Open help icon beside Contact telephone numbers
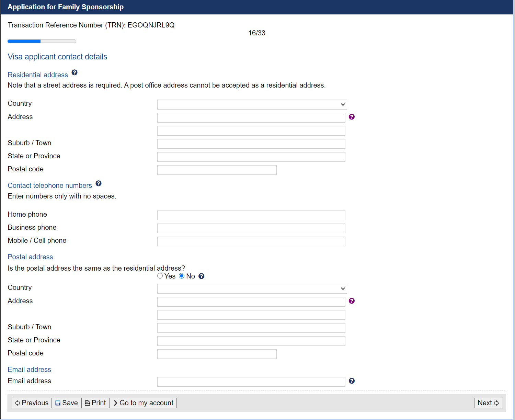The width and height of the screenshot is (515, 420). click(99, 183)
